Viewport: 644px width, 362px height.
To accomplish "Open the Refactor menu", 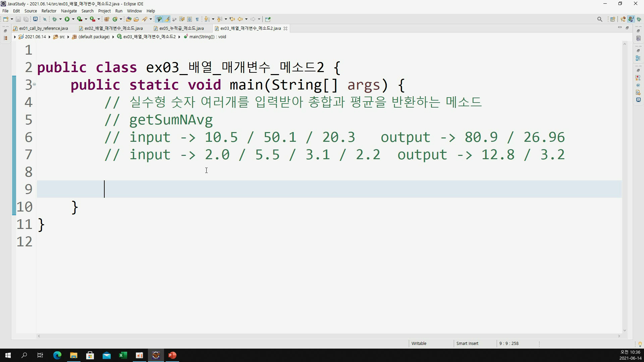I will coord(49,11).
